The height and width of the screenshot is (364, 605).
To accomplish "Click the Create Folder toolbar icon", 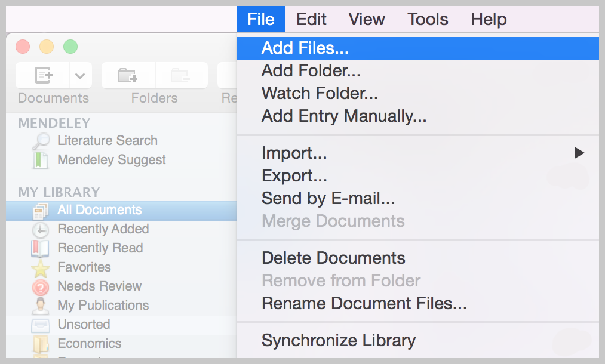I will [128, 75].
